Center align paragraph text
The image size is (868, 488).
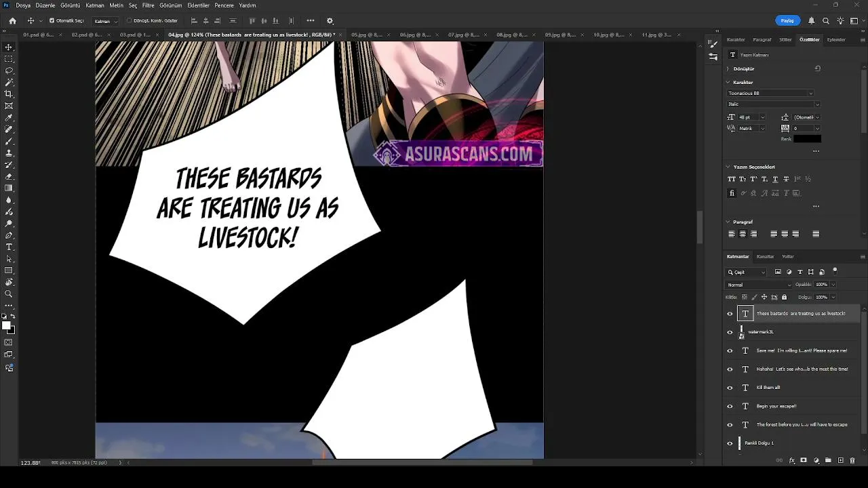coord(743,234)
